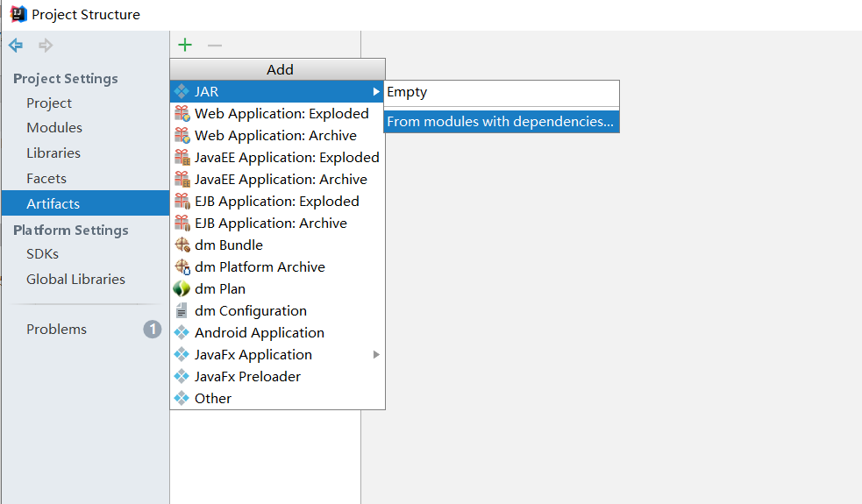The height and width of the screenshot is (504, 862).
Task: Click the dm Platform Archive icon
Action: click(x=182, y=266)
